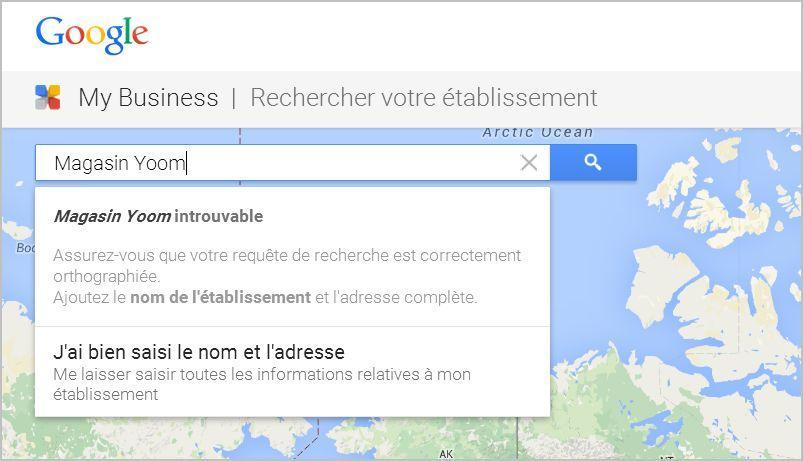The image size is (803, 461).
Task: Click the Google logo
Action: pyautogui.click(x=92, y=35)
